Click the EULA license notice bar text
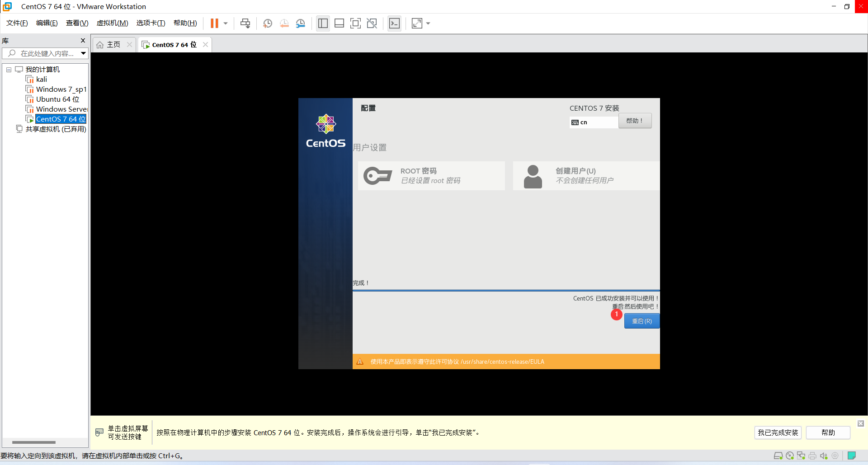868x465 pixels. point(457,362)
